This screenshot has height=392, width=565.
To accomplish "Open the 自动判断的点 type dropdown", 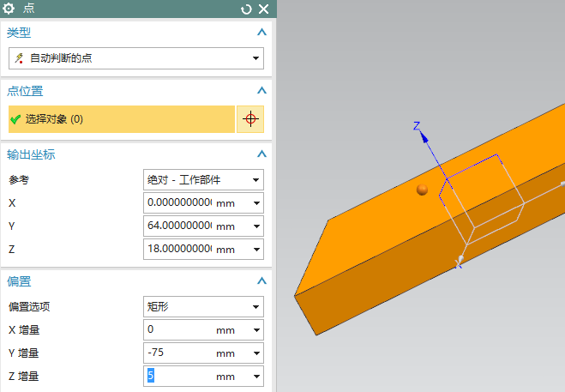I will (255, 58).
